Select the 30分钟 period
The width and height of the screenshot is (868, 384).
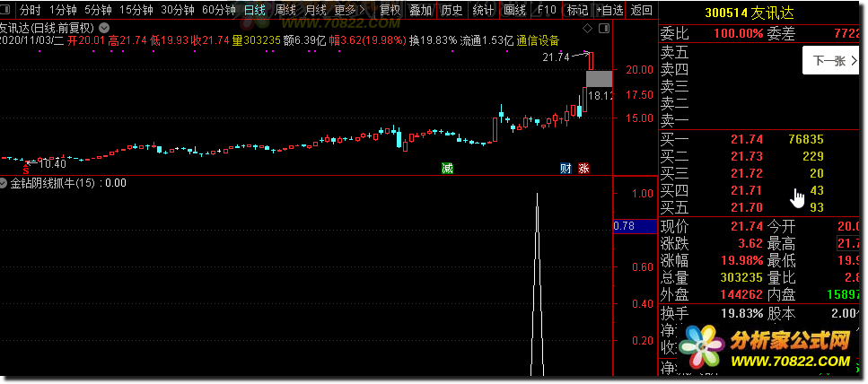click(178, 9)
